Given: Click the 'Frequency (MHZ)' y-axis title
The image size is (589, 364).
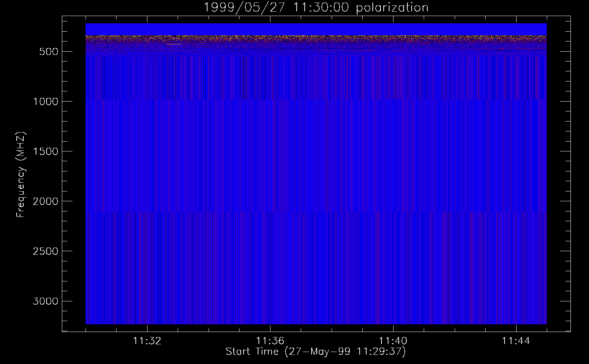Looking at the screenshot, I should click(x=21, y=174).
